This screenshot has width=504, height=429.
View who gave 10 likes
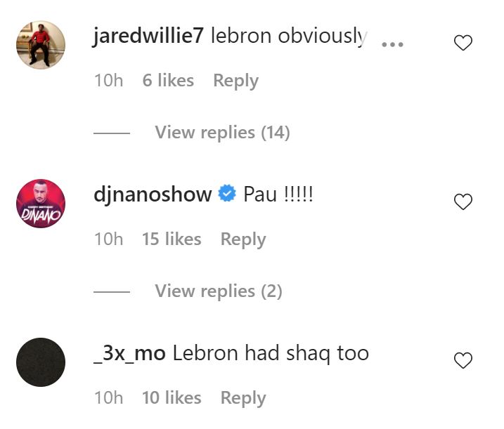[x=172, y=397]
